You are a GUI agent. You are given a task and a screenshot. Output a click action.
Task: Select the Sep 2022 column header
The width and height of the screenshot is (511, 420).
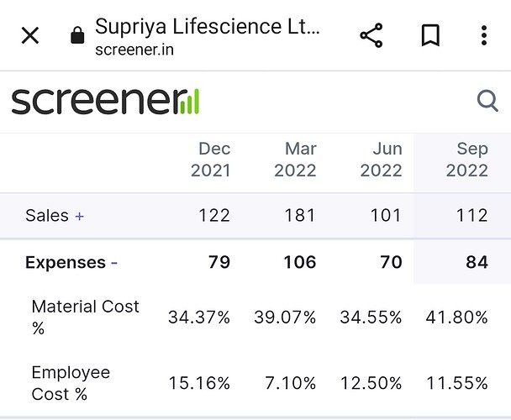[467, 160]
